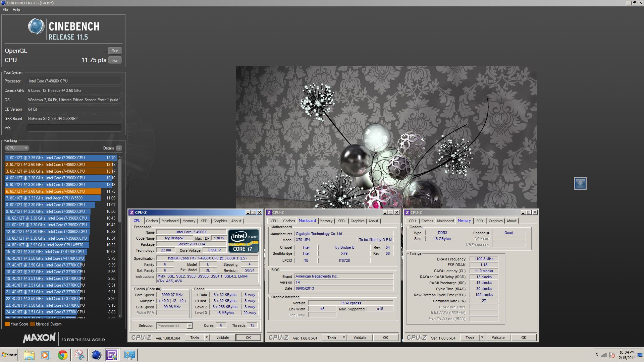The width and height of the screenshot is (644, 362).
Task: Click the Your Score orange legend swatch
Action: point(7,324)
